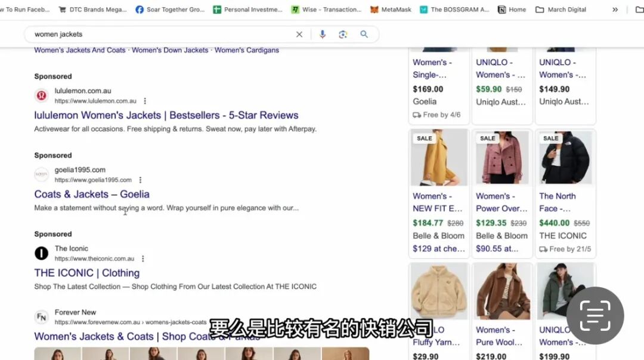Show more bookmarks with double chevron
The image size is (644, 360).
(615, 10)
